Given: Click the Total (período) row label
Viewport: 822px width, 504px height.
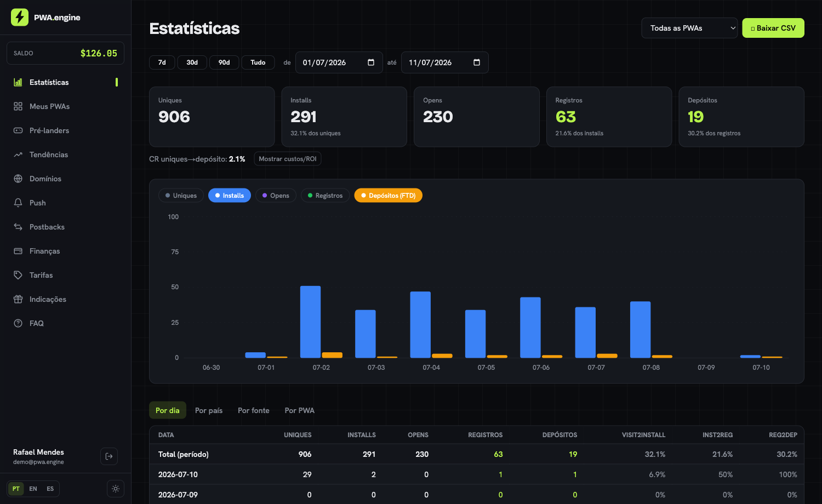Looking at the screenshot, I should [x=184, y=454].
